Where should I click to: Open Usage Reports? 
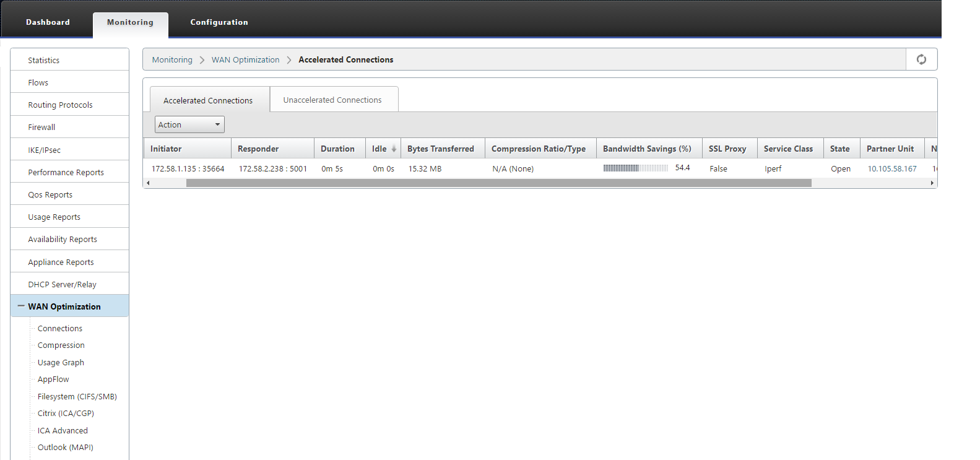[69, 217]
